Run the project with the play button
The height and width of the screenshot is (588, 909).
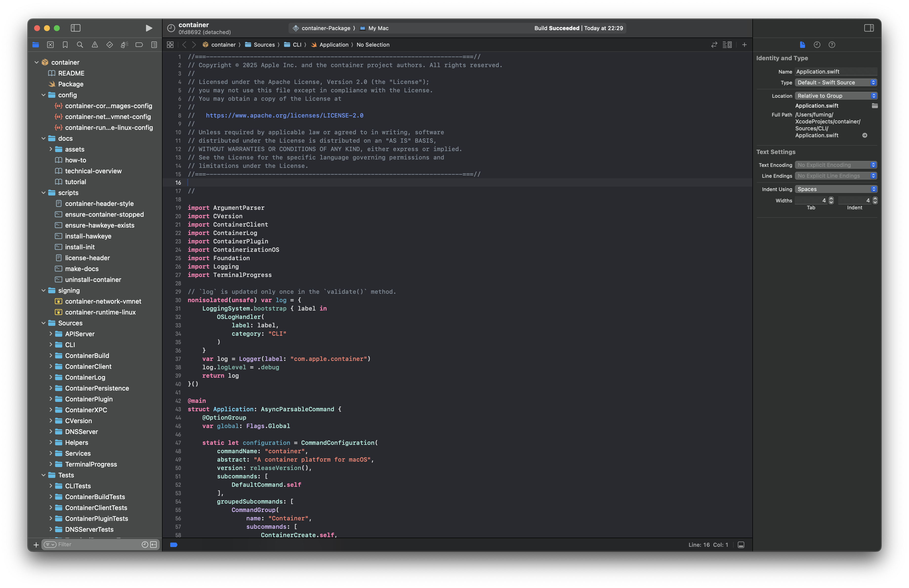click(x=149, y=28)
